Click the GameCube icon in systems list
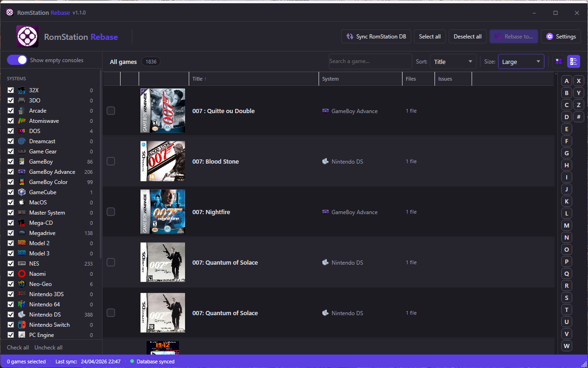 pos(22,192)
